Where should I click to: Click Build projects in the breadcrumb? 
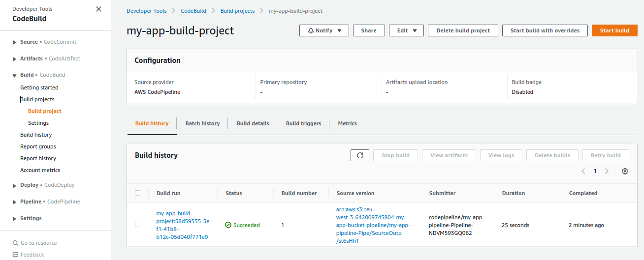237,11
